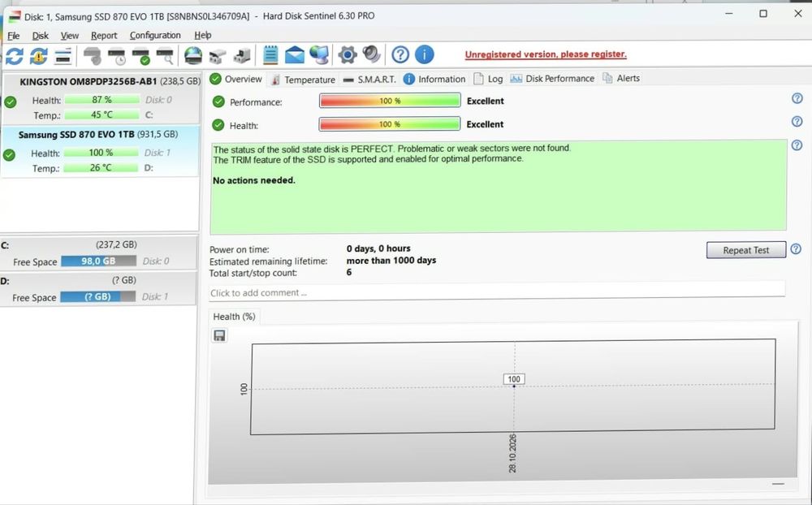Open the Alerts tab
Screen dimensions: 812x505
coord(621,78)
